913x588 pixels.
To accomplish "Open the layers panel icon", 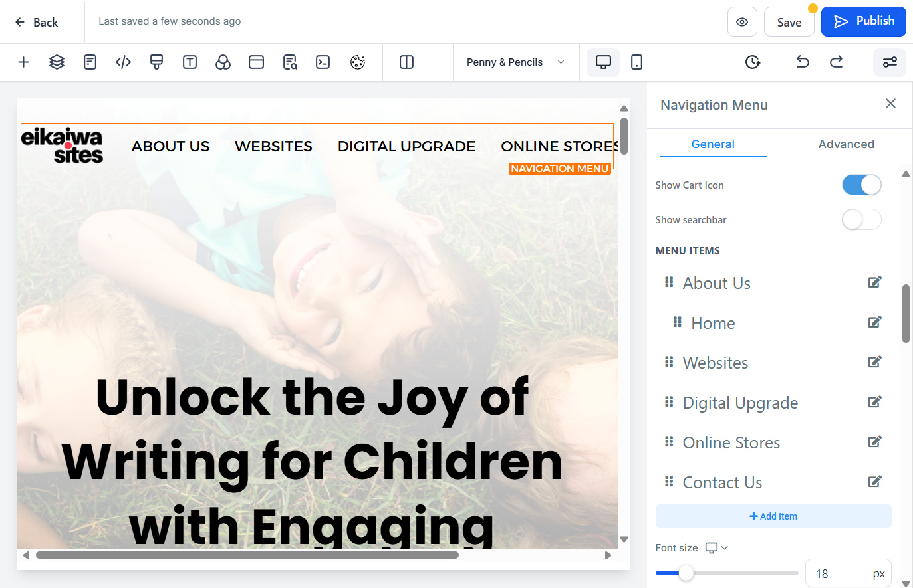I will click(57, 62).
